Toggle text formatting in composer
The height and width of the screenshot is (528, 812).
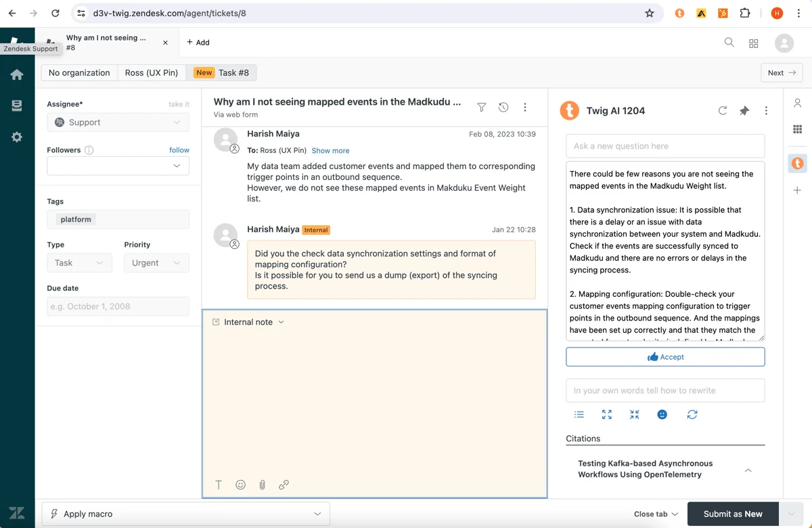click(x=219, y=485)
